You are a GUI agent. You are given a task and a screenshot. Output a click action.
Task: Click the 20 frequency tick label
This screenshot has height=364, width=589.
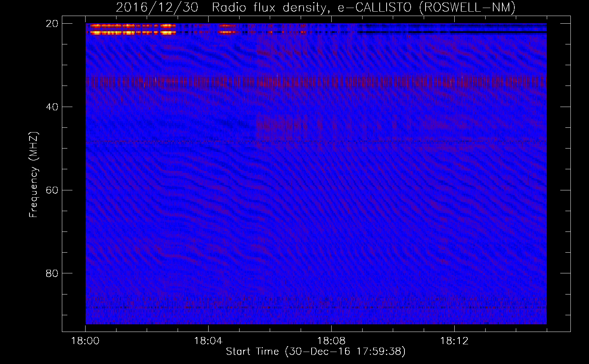click(x=52, y=24)
